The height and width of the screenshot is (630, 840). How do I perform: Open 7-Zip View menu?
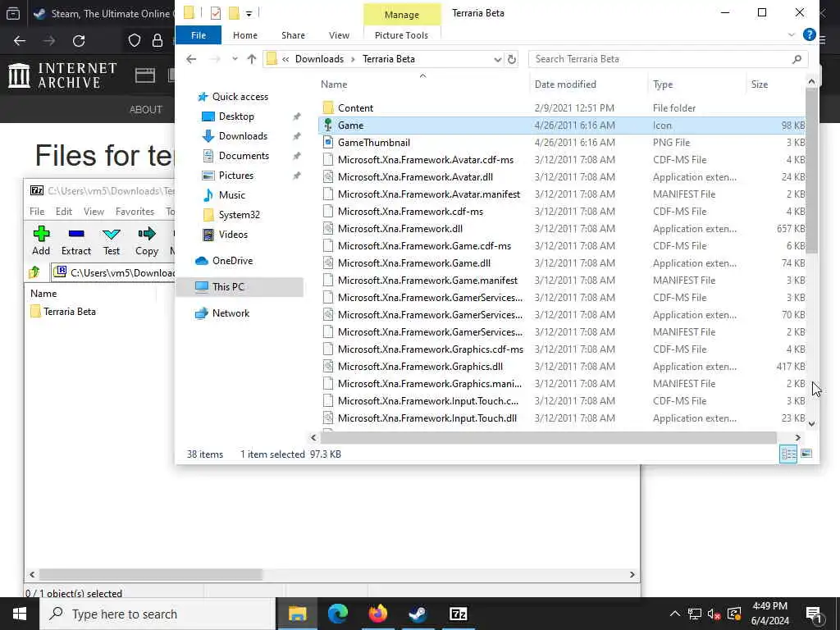click(94, 212)
